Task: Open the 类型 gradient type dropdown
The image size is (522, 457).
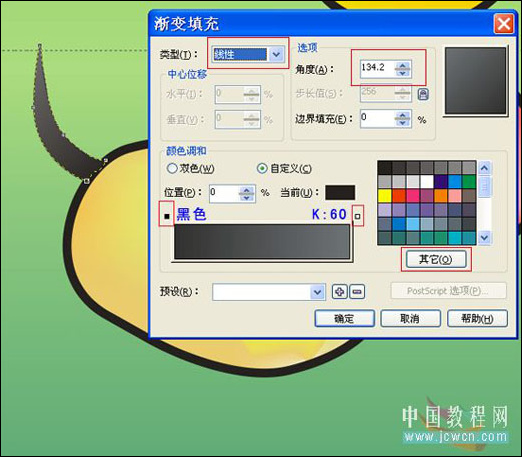Action: click(276, 54)
